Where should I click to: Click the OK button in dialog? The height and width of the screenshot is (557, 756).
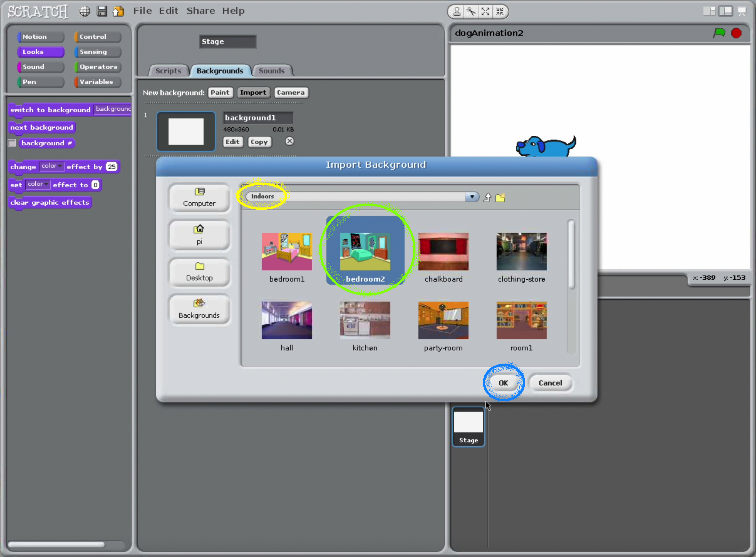tap(503, 383)
